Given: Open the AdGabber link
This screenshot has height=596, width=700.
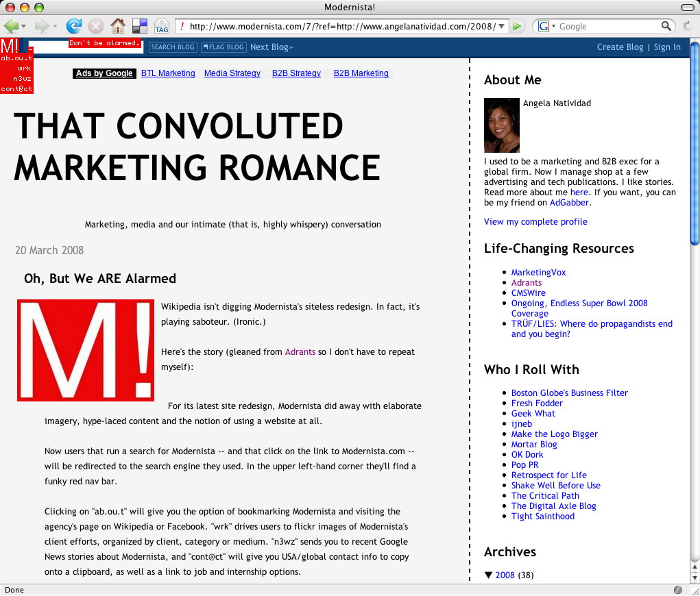Looking at the screenshot, I should pyautogui.click(x=569, y=203).
